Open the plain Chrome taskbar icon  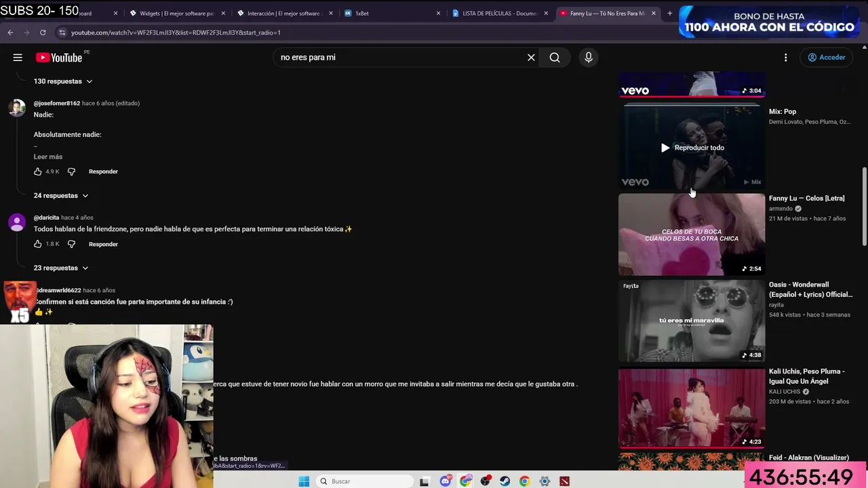point(525,481)
